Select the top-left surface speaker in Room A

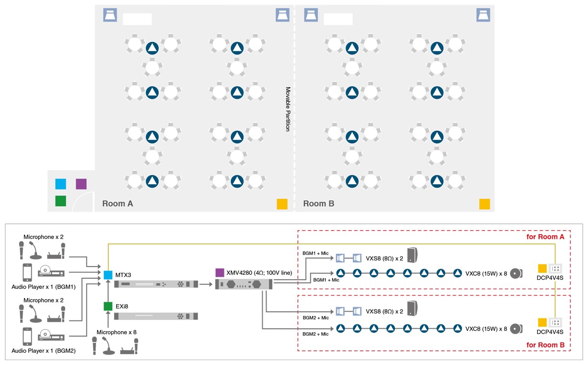109,15
